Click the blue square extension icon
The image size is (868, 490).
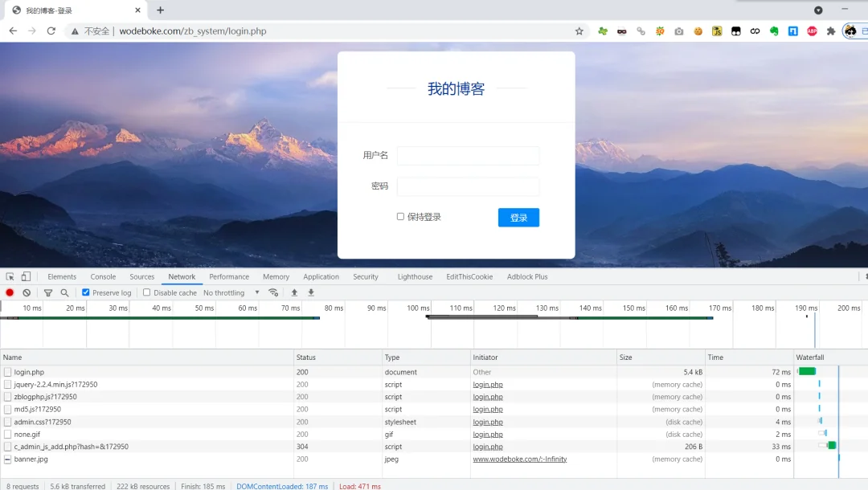pos(793,31)
